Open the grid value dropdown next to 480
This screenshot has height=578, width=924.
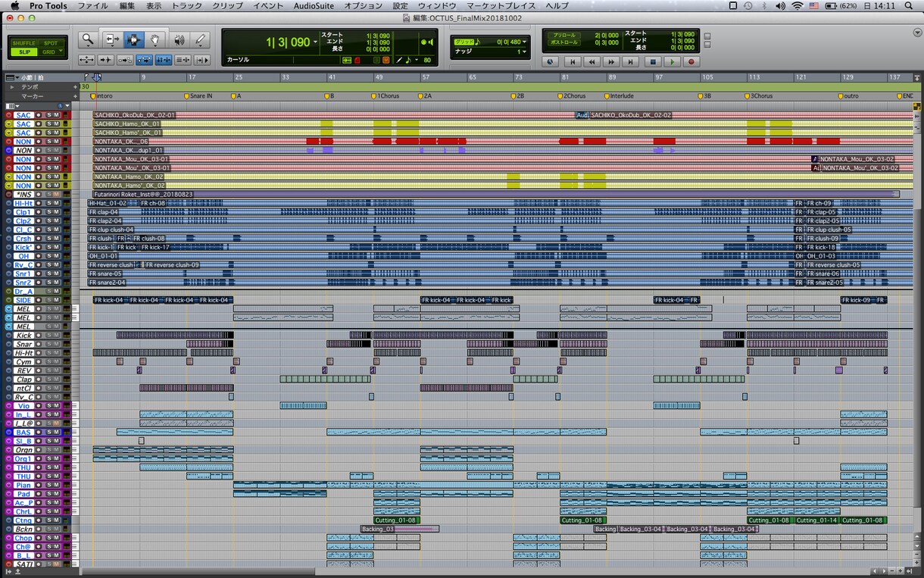tap(525, 42)
